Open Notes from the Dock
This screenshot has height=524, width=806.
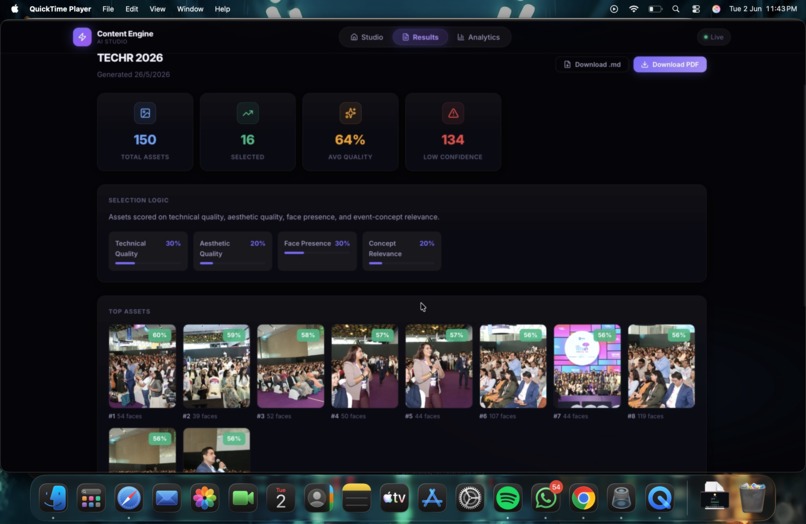coord(356,498)
